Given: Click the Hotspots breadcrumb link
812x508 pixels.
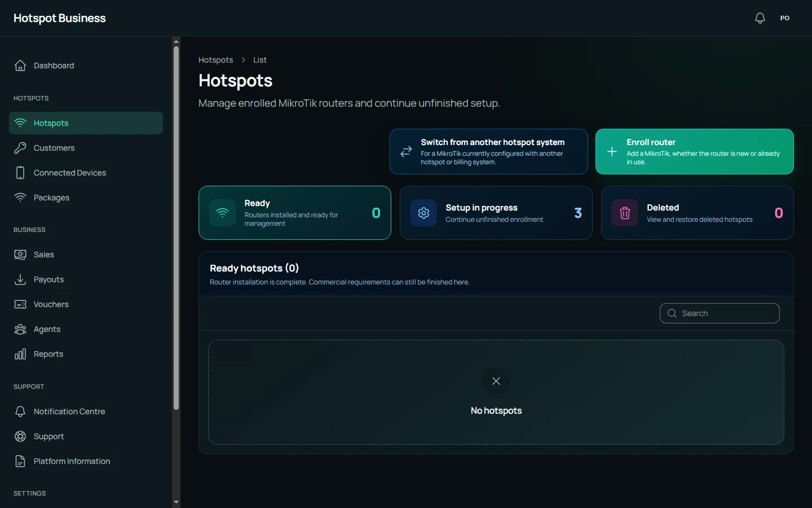Looking at the screenshot, I should click(215, 60).
